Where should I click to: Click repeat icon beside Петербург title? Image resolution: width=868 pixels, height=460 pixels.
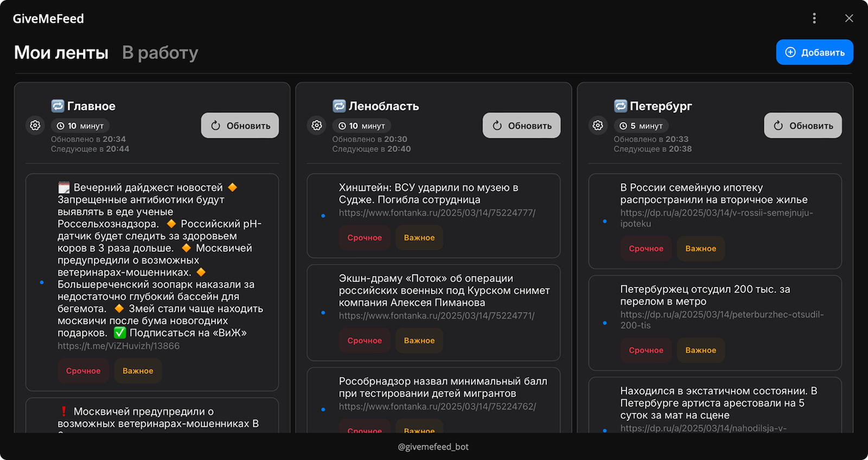pos(621,106)
